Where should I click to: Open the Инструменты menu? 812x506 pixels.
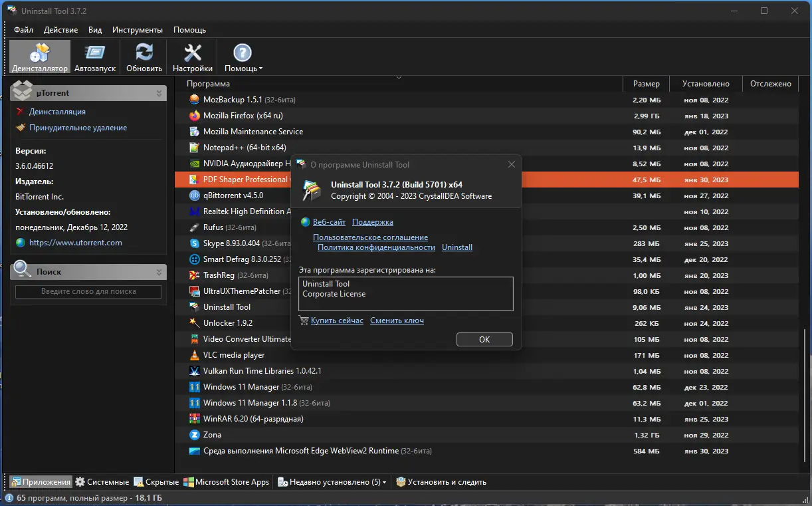(x=137, y=29)
